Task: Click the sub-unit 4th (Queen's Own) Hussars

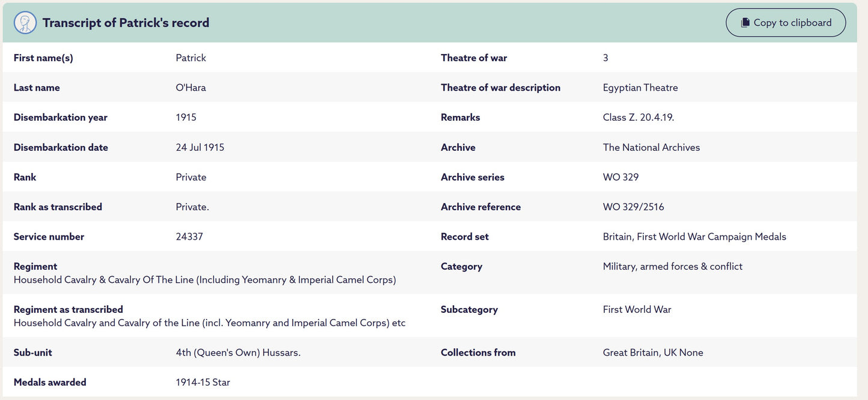Action: coord(238,353)
